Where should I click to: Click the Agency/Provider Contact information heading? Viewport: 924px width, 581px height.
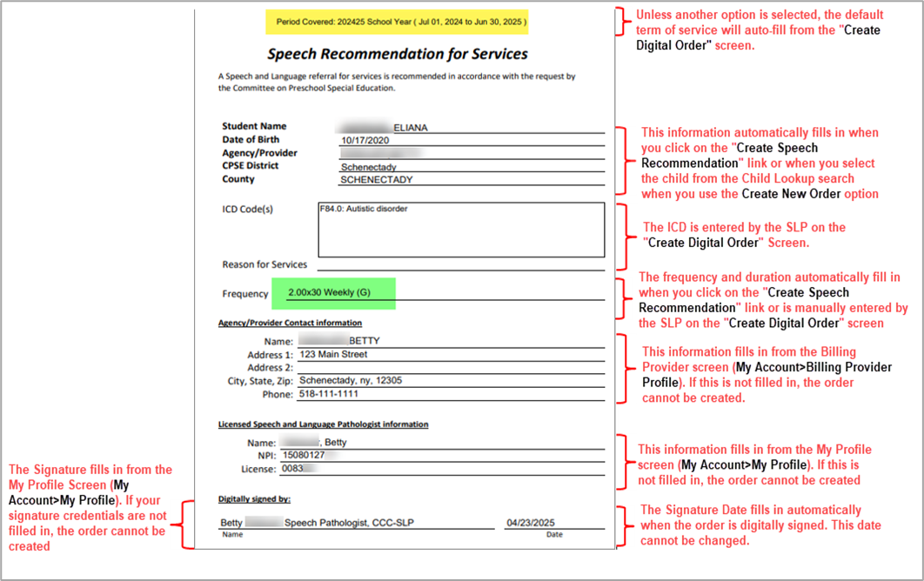tap(290, 323)
